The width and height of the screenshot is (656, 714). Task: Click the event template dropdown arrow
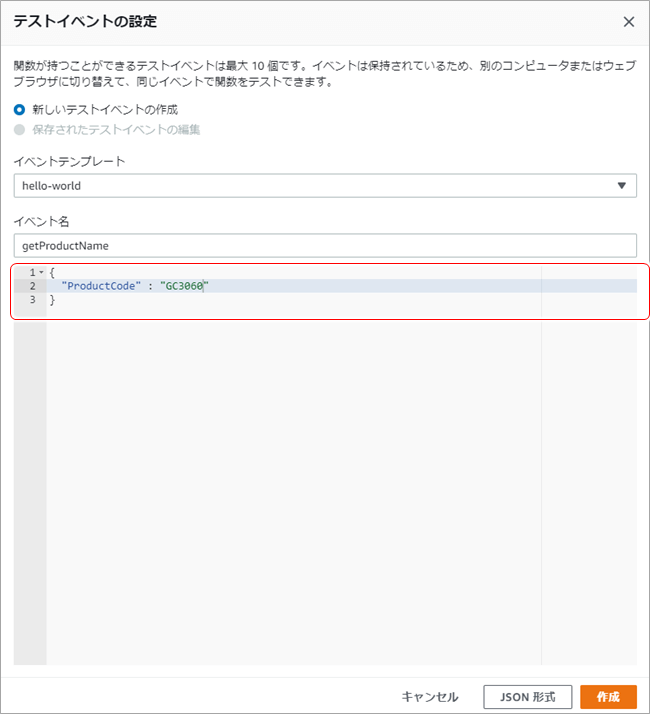[622, 185]
